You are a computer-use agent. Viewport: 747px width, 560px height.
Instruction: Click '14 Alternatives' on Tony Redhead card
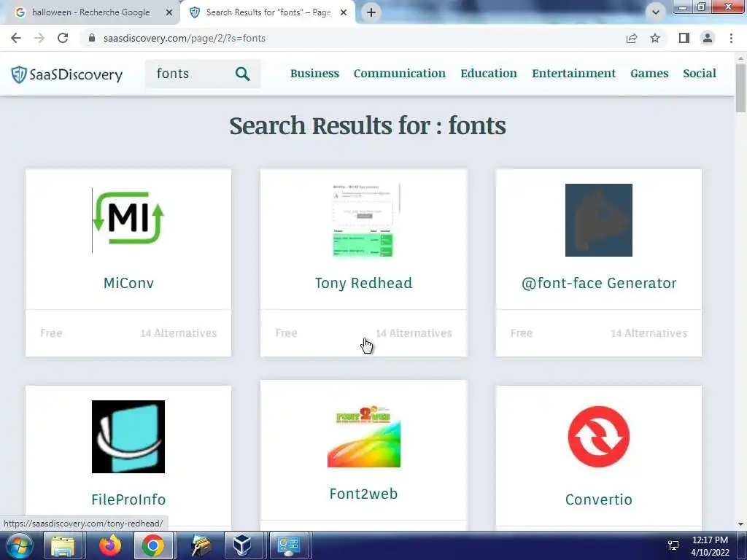coord(414,333)
